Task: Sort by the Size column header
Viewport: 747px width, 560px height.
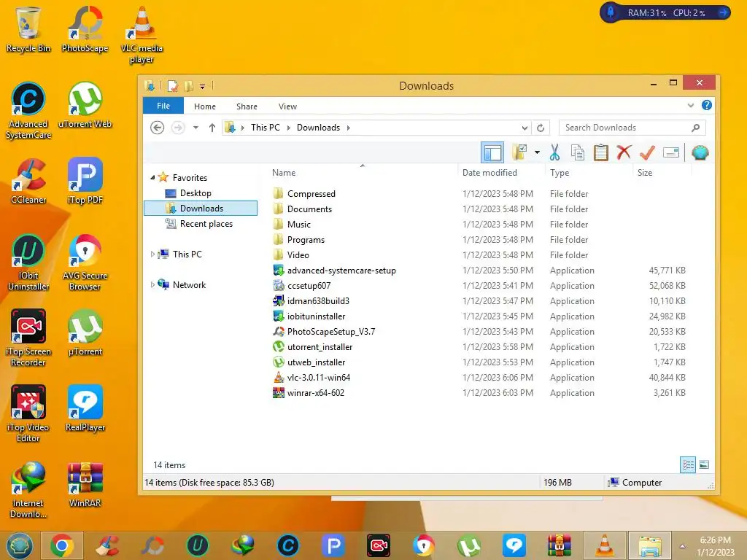Action: pos(645,172)
